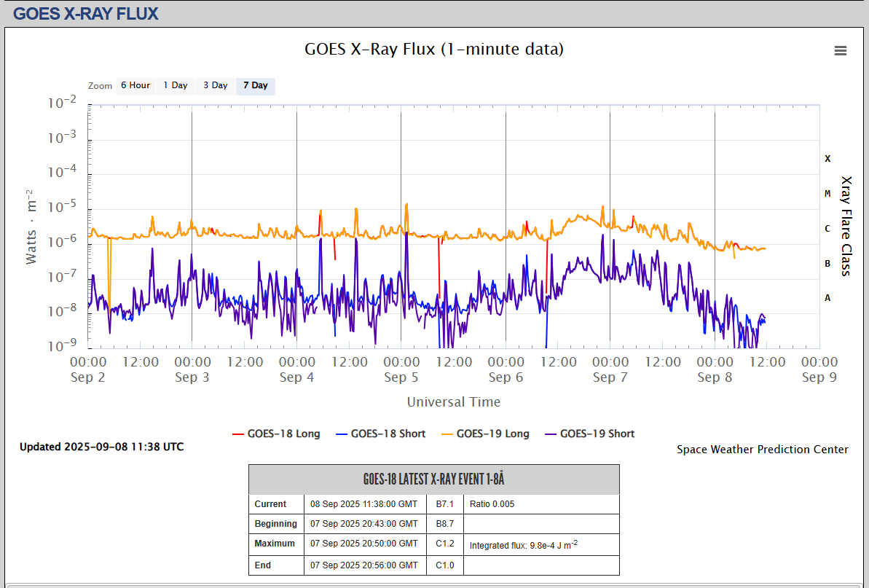Click the chart title GOES X-Ray Flux
Screen dimensions: 869x588
[x=433, y=50]
